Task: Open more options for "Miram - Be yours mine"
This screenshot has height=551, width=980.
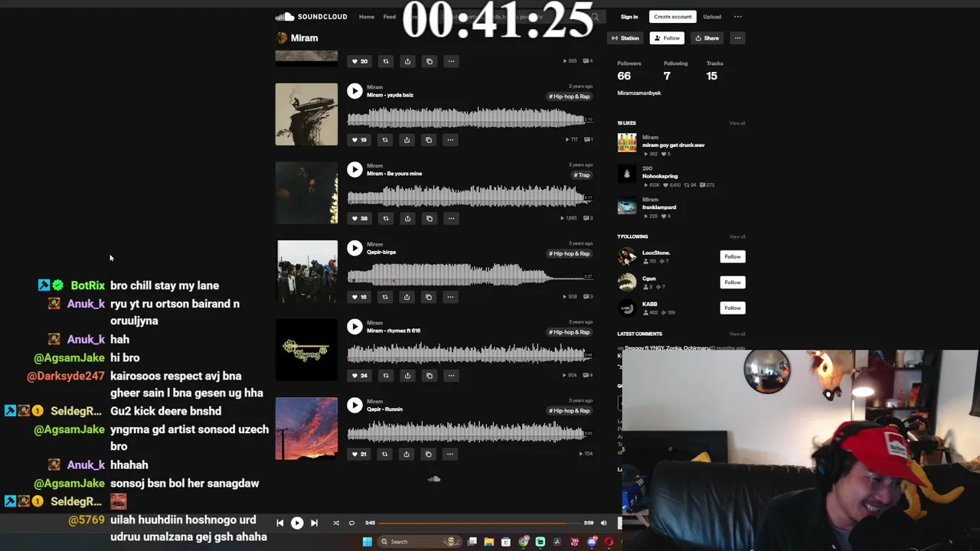Action: tap(450, 218)
